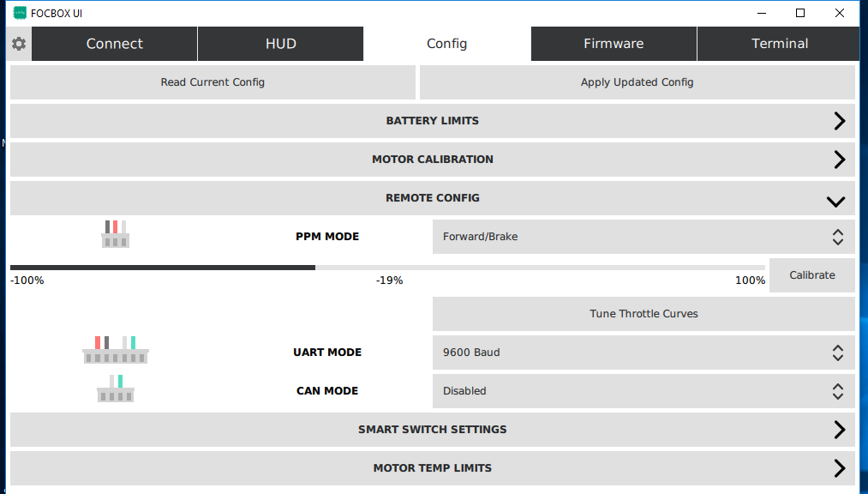Viewport: 868px width, 494px height.
Task: Click the PPM throttle position bar
Action: tap(387, 268)
